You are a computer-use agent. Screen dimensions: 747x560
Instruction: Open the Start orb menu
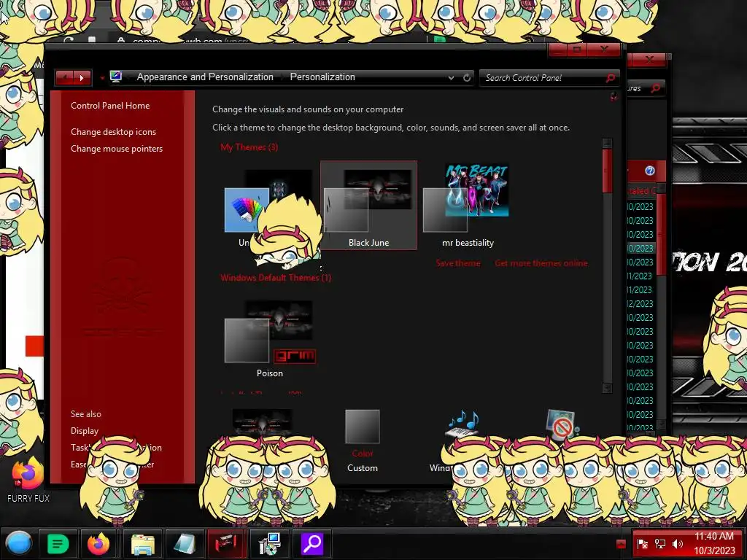point(18,542)
